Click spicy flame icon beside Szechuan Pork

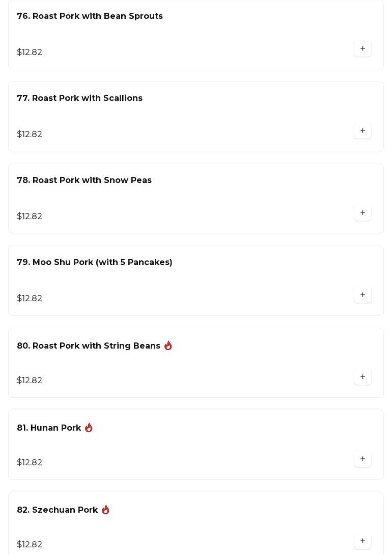pyautogui.click(x=105, y=510)
